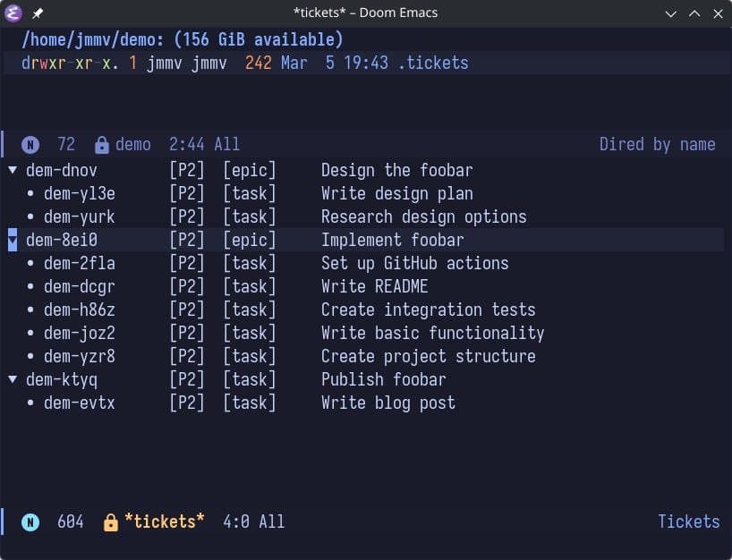Screen dimensions: 732x560
Task: Click the Emacs logo in the title bar
Action: [13, 13]
